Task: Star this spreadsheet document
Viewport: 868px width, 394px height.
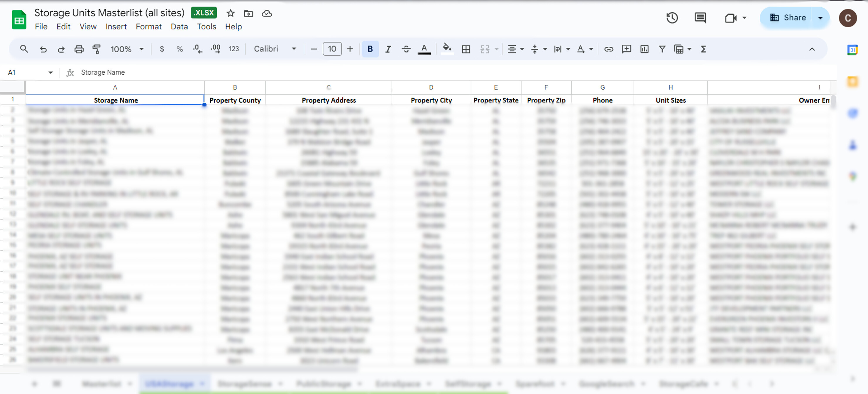Action: tap(231, 14)
